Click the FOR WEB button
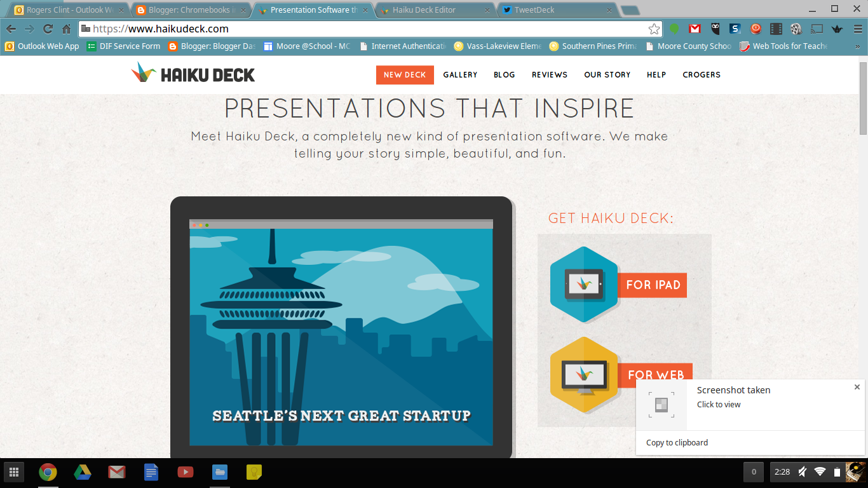Screen dimensions: 868x488 pyautogui.click(x=655, y=375)
